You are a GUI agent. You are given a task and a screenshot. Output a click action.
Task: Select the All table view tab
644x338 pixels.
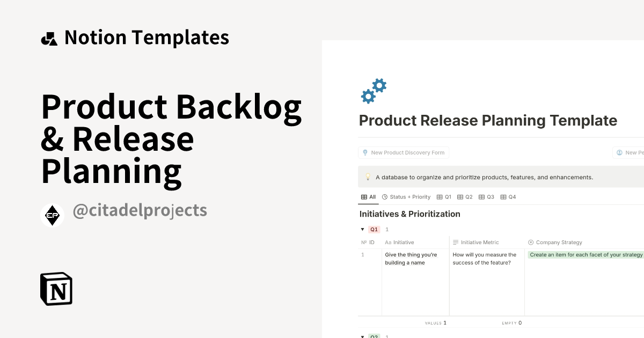tap(368, 197)
